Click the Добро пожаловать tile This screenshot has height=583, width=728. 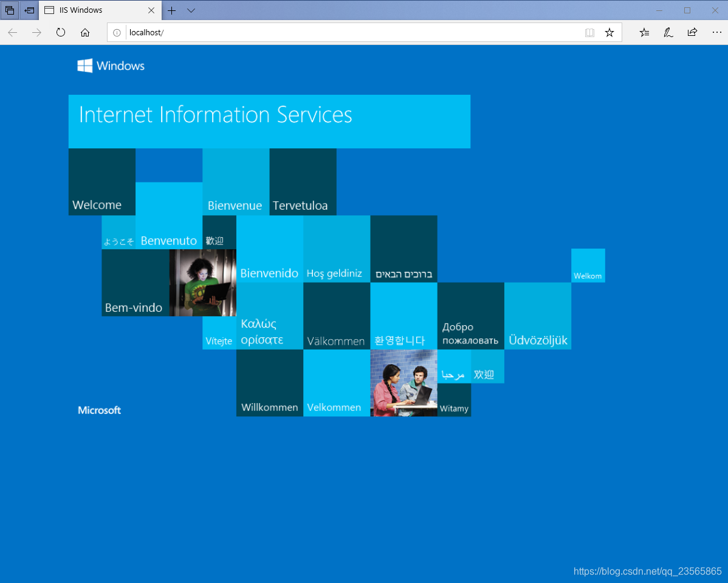tap(471, 316)
